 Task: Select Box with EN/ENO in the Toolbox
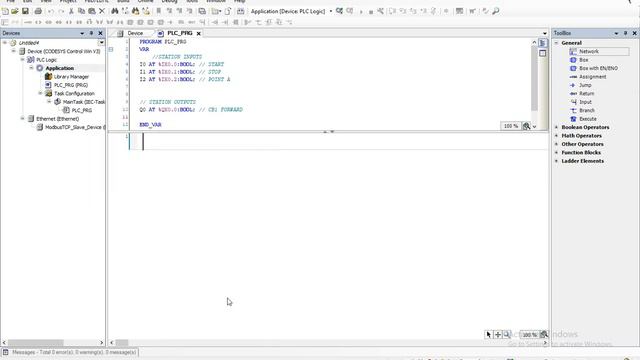pyautogui.click(x=594, y=68)
